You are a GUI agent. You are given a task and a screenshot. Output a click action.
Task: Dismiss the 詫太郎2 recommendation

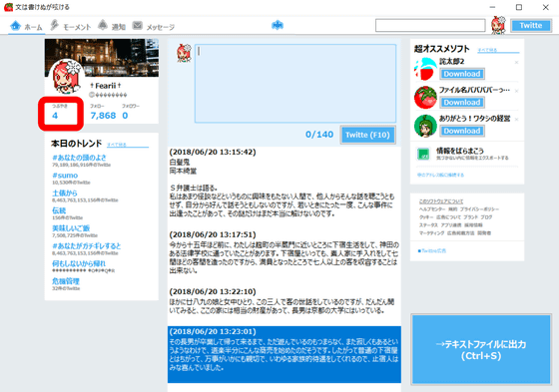(517, 63)
